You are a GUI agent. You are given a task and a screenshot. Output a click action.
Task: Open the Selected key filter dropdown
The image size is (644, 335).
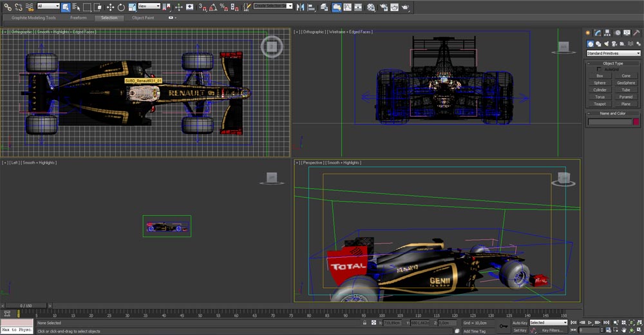tap(548, 323)
